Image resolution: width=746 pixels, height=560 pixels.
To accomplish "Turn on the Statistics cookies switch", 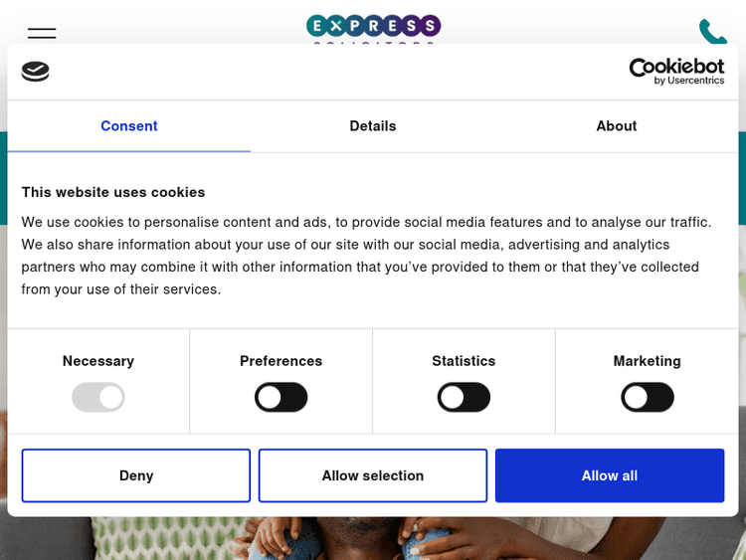I will [464, 398].
